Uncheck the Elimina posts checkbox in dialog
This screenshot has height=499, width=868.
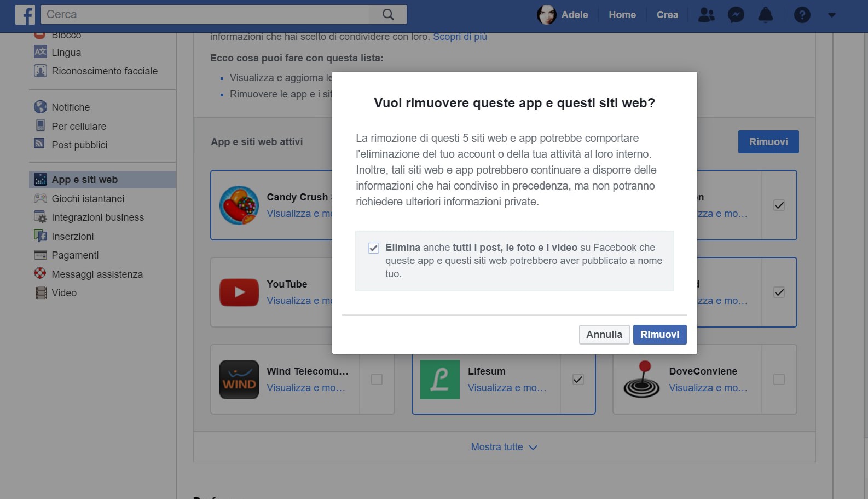click(373, 248)
